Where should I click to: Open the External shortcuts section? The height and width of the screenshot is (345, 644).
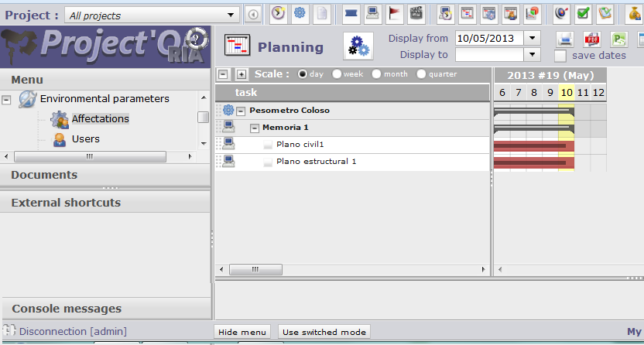click(x=66, y=203)
